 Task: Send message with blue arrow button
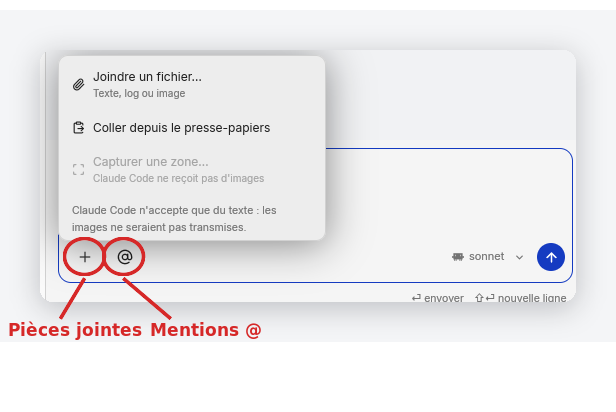(551, 257)
